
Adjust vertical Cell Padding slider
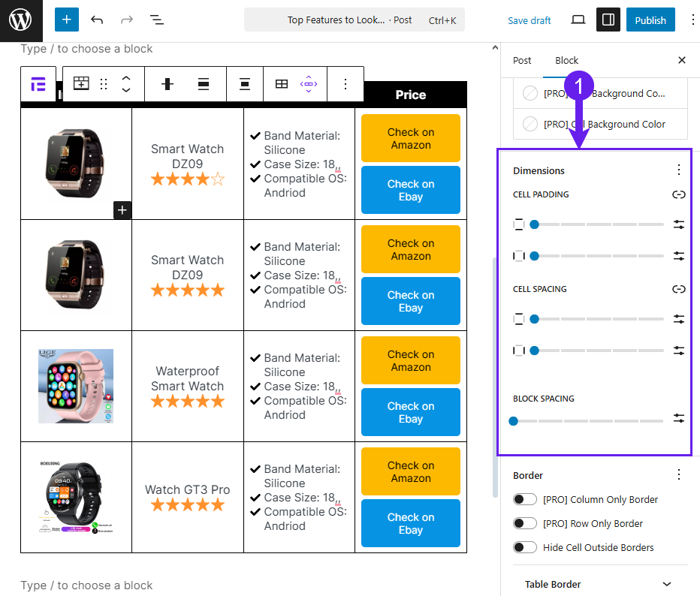point(599,224)
